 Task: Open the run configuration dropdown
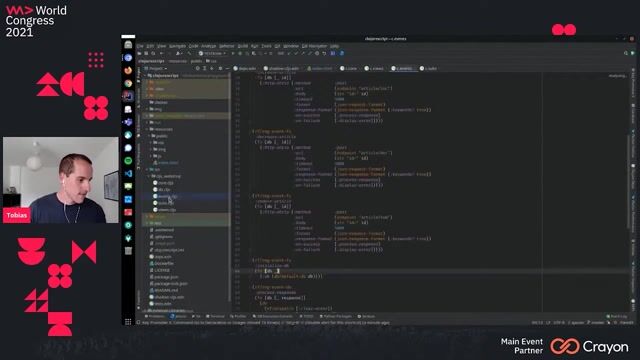[x=212, y=53]
